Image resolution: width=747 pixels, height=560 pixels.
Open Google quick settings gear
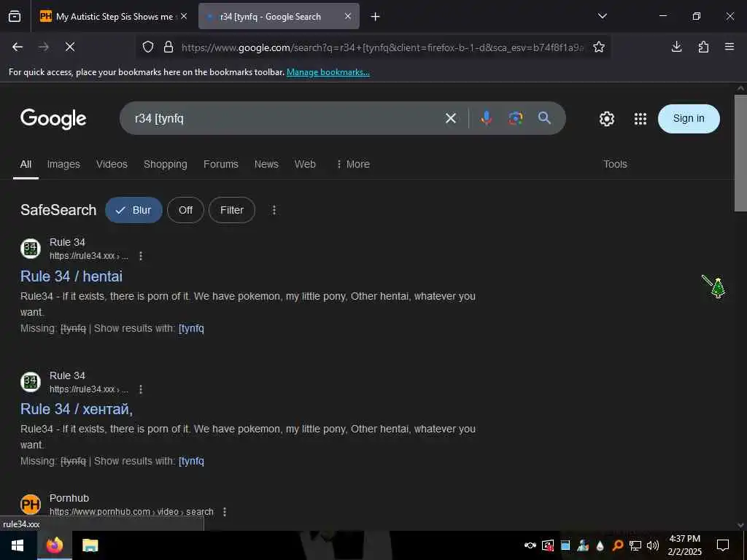point(606,119)
